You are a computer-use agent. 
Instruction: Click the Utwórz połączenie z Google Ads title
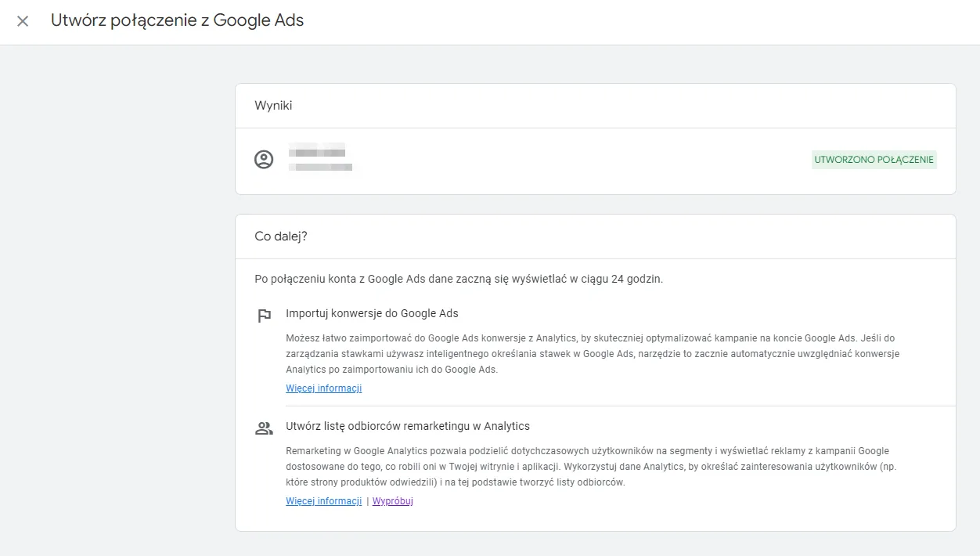point(178,21)
